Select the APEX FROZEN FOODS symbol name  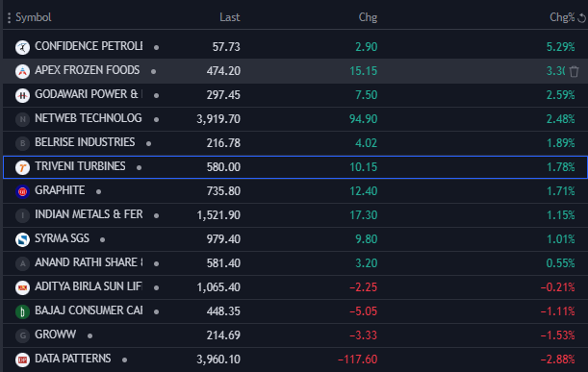point(87,70)
